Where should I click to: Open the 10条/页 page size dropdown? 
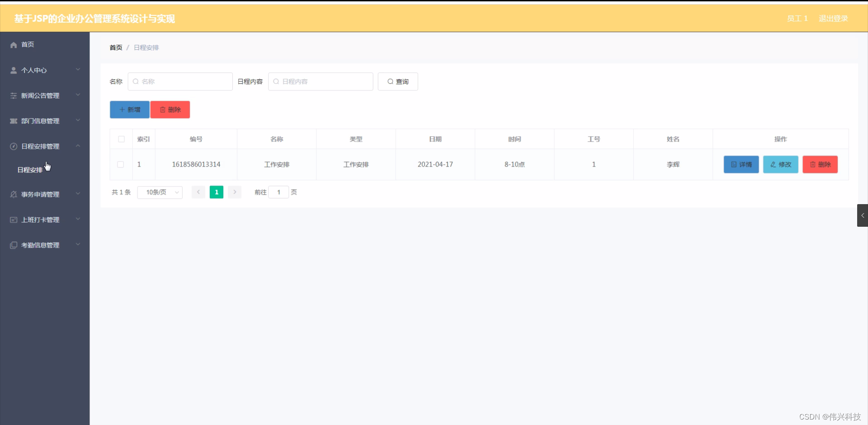click(x=160, y=192)
